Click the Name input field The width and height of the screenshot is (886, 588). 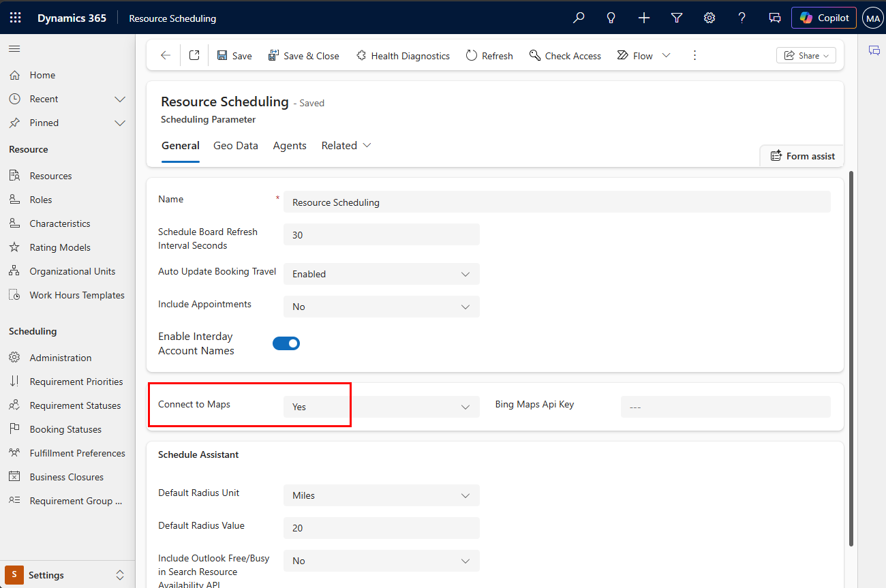click(557, 202)
